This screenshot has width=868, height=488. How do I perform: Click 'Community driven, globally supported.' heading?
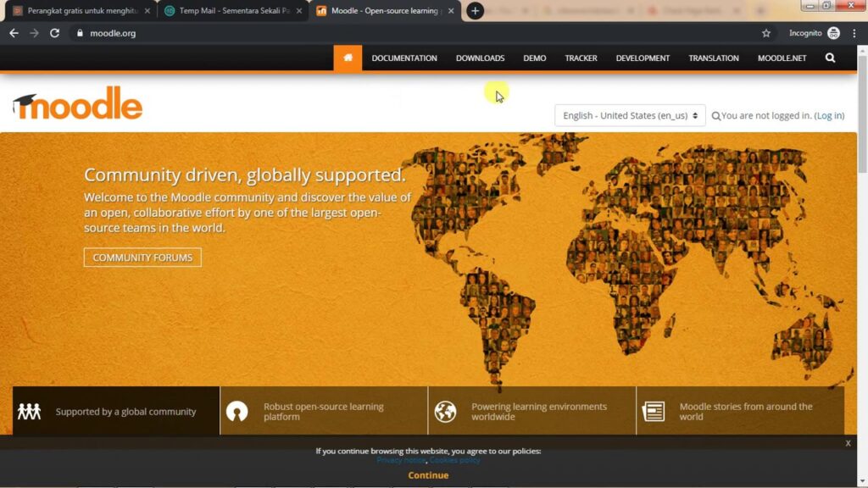pos(245,175)
